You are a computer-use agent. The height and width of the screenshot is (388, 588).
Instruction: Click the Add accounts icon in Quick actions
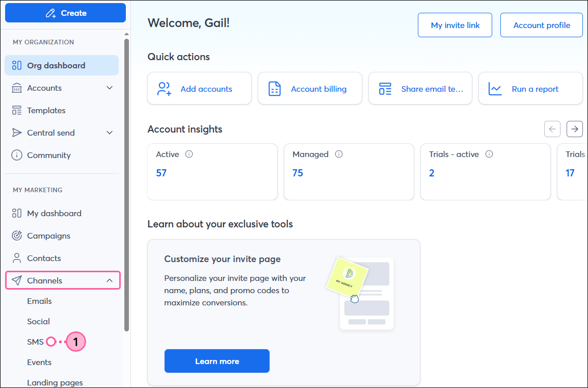pyautogui.click(x=163, y=88)
